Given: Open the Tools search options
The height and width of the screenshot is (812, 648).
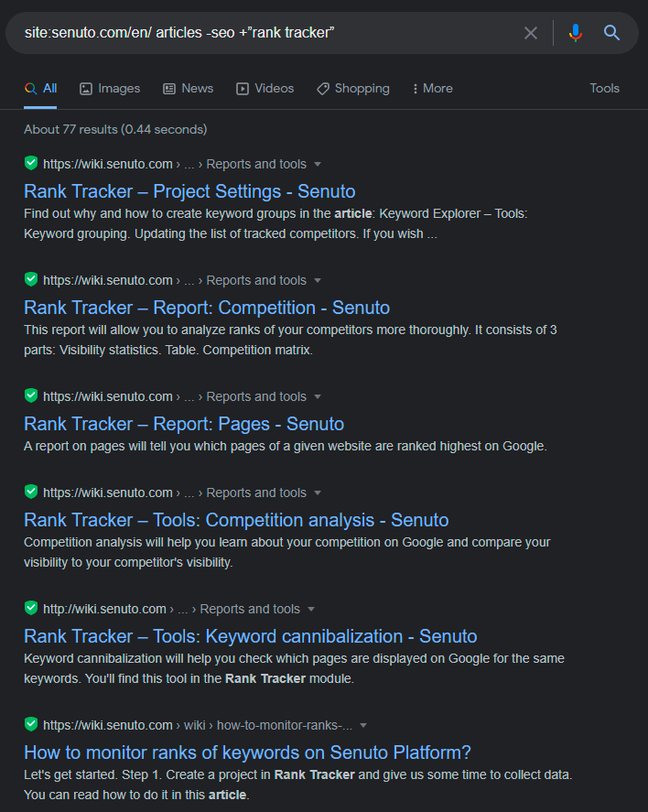Looking at the screenshot, I should click(x=604, y=88).
